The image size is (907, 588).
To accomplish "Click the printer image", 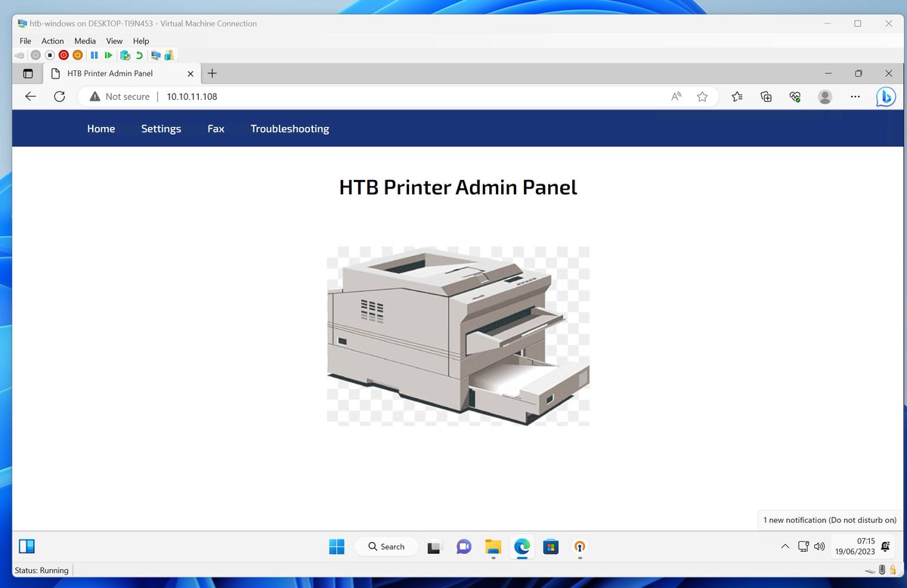I will pos(458,336).
